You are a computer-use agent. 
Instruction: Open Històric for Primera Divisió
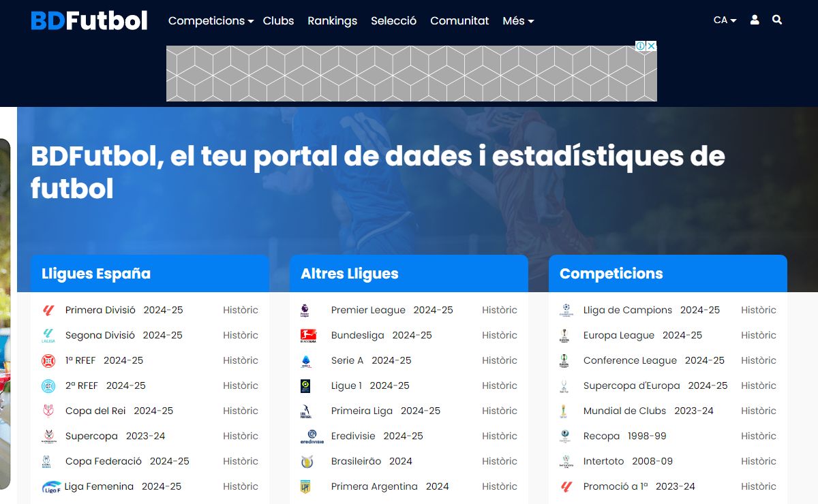point(241,310)
